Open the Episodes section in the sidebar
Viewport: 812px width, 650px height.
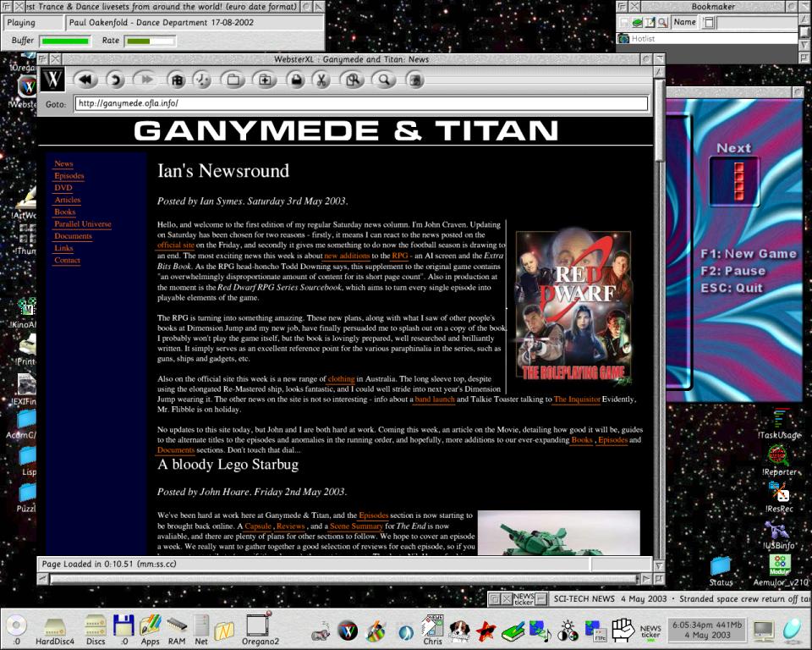(69, 176)
